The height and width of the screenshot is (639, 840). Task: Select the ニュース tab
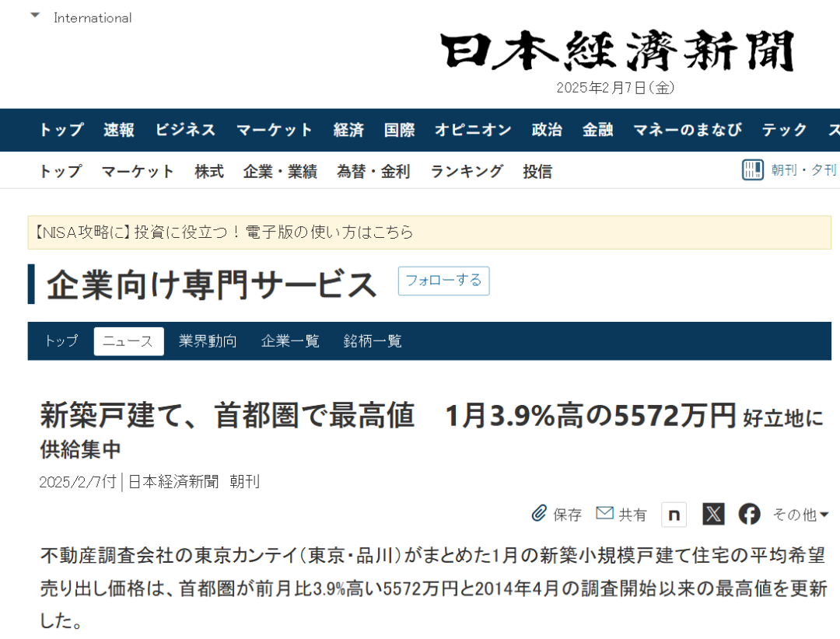pos(128,341)
